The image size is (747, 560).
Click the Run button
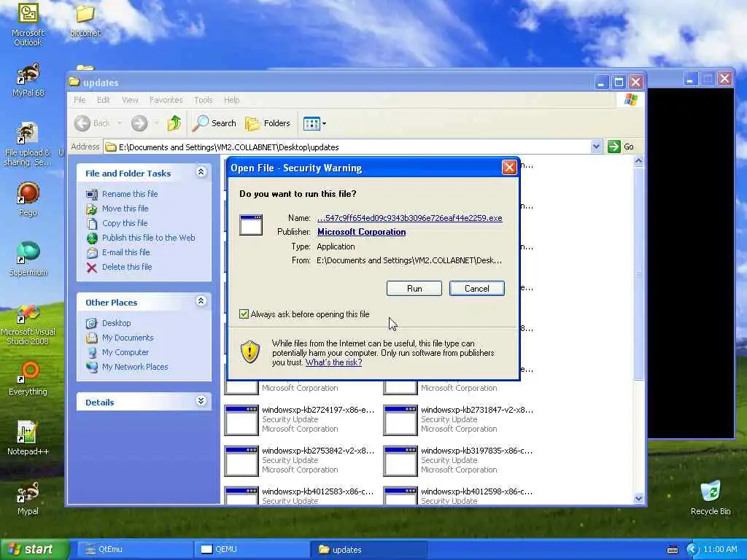point(414,289)
